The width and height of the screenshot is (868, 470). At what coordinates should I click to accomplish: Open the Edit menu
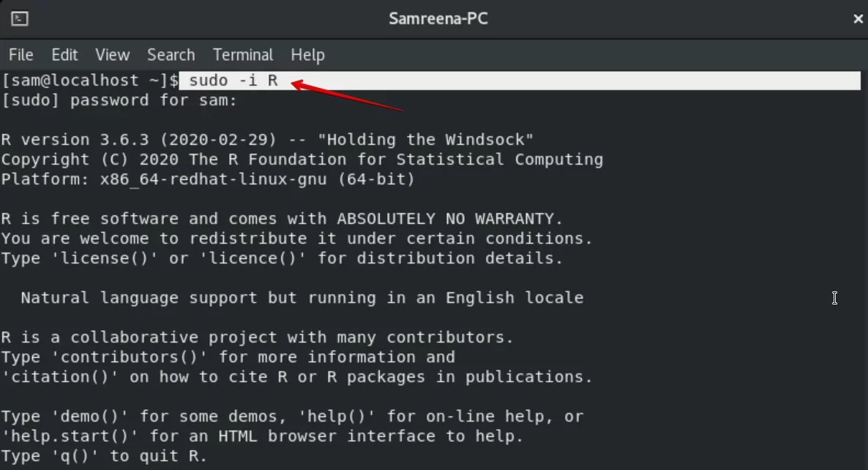[64, 55]
